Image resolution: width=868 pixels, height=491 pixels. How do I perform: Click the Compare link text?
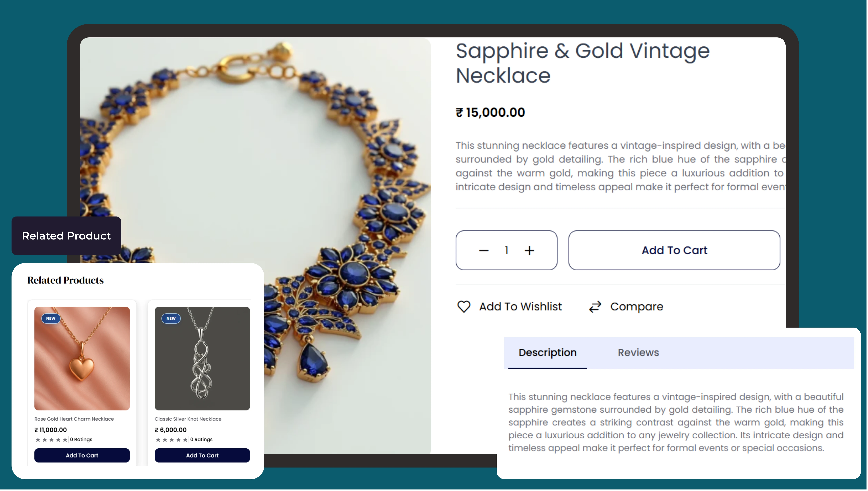636,307
